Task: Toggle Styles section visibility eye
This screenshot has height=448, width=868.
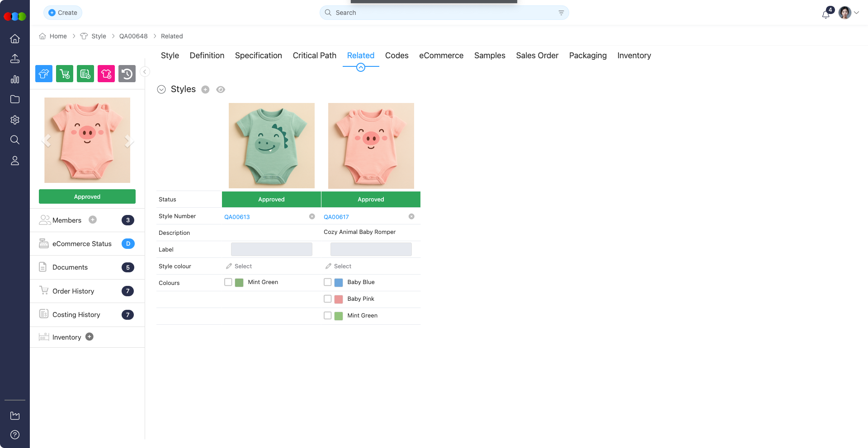Action: [x=221, y=89]
